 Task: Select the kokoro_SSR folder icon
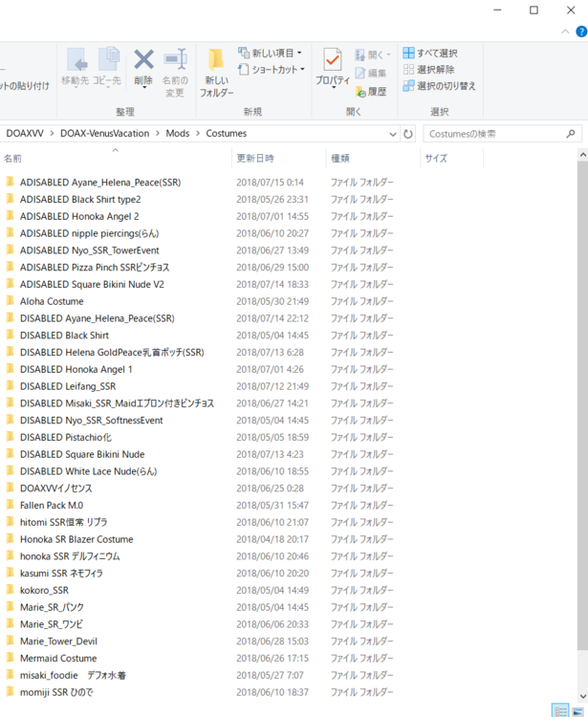coord(11,591)
